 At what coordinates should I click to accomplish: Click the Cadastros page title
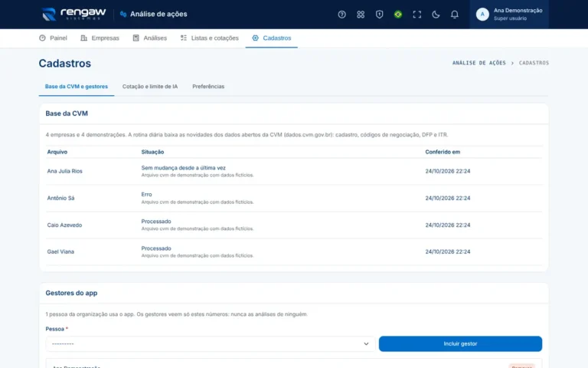pos(65,64)
